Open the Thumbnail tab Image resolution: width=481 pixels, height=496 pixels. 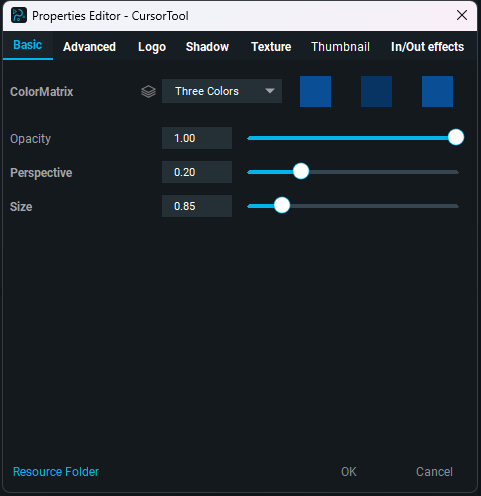pyautogui.click(x=340, y=47)
